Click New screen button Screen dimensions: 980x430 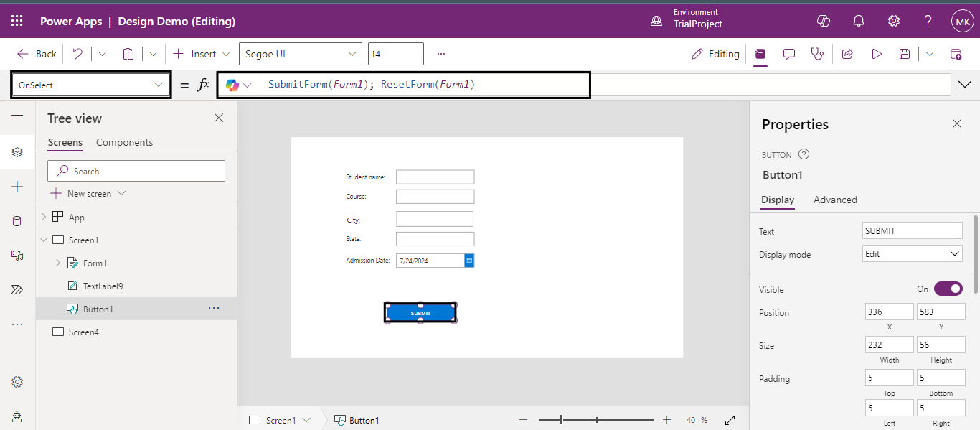(x=88, y=194)
